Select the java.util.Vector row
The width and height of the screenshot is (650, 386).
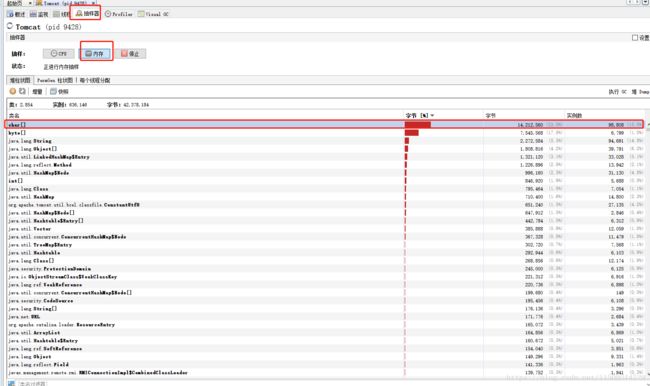[x=325, y=228]
